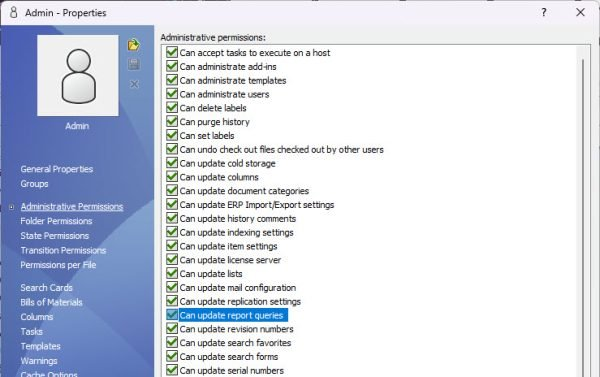Click the delete X icon beside avatar

tap(134, 84)
